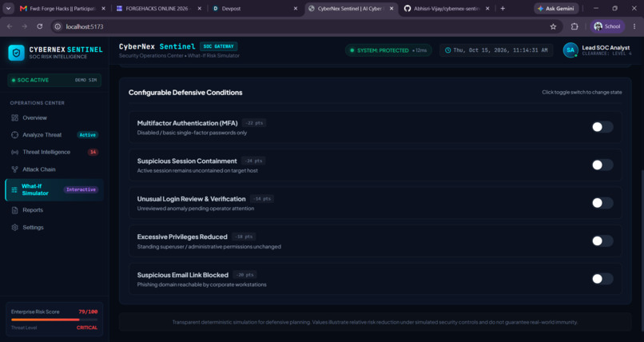
Task: Click the SYSTEM: PROTECTED status pill
Action: [388, 50]
